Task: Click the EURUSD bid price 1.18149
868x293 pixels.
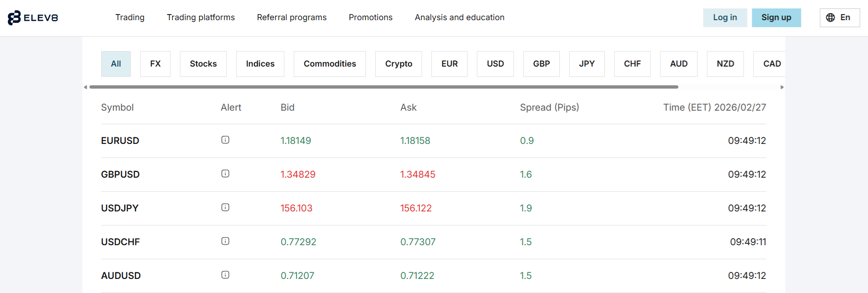Action: [296, 141]
